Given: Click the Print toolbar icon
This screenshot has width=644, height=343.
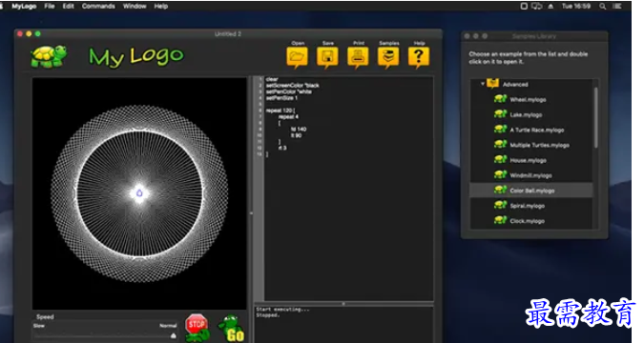Looking at the screenshot, I should [x=358, y=57].
